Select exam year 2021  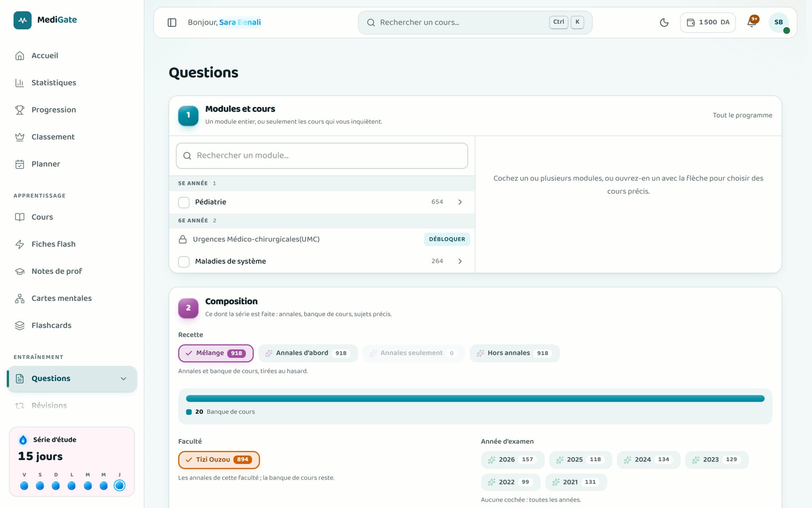(576, 482)
